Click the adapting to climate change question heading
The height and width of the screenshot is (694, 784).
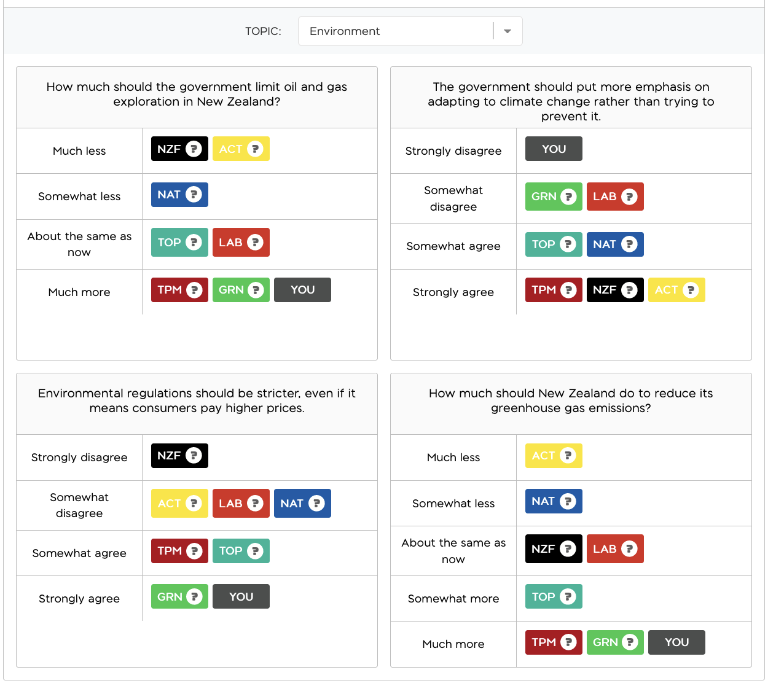tap(571, 101)
